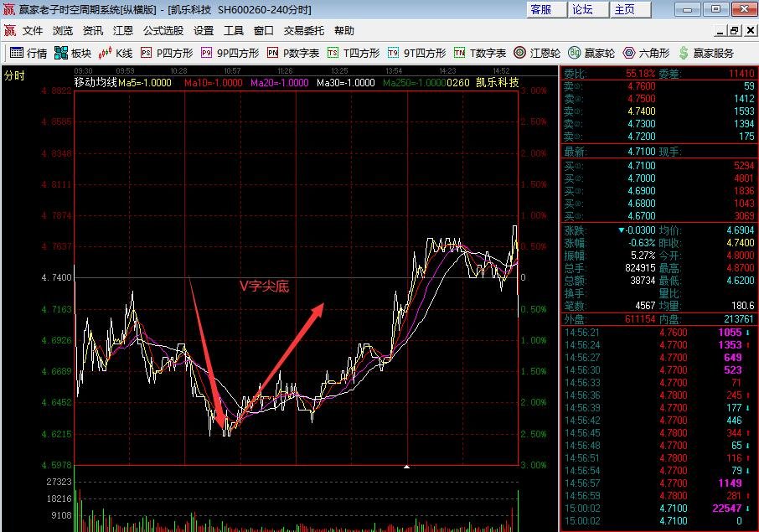Screen dimensions: 759x532
Task: Open the P四方形 tool
Action: [x=167, y=53]
